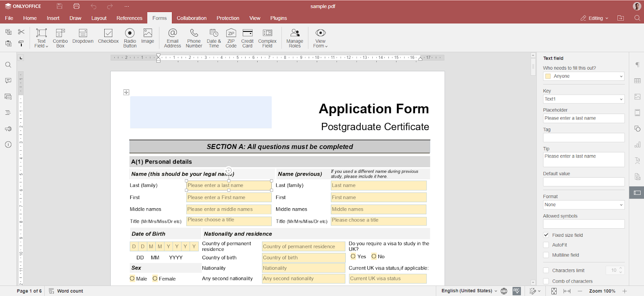Click the Save icon in title bar
This screenshot has height=296, width=644.
(60, 6)
